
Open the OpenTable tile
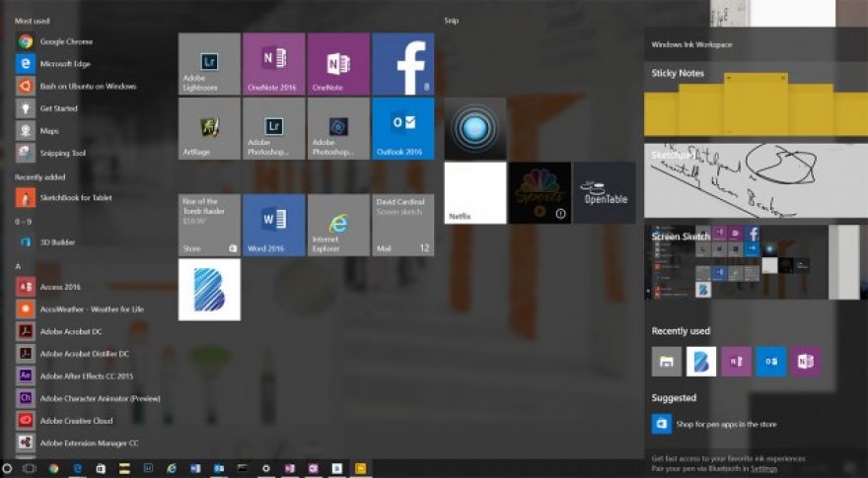tap(605, 192)
